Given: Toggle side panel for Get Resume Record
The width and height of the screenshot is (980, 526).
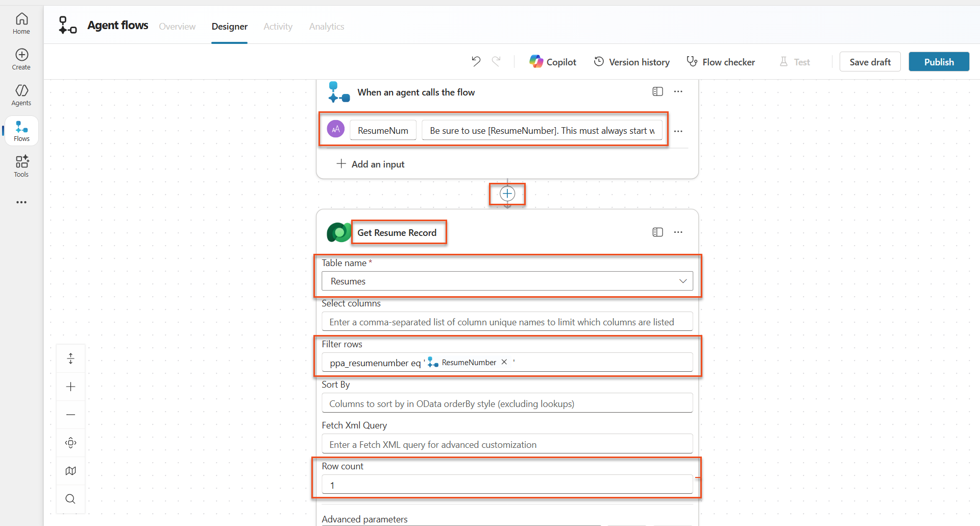Looking at the screenshot, I should tap(657, 232).
